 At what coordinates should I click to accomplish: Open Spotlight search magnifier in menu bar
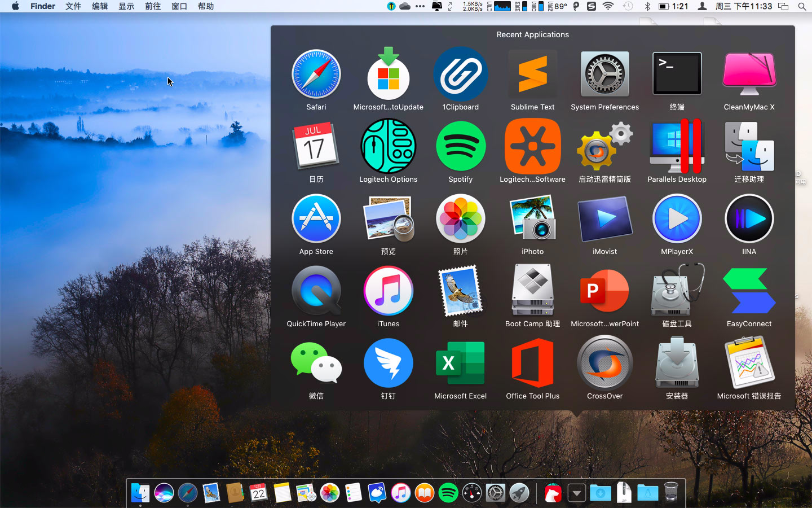click(802, 6)
